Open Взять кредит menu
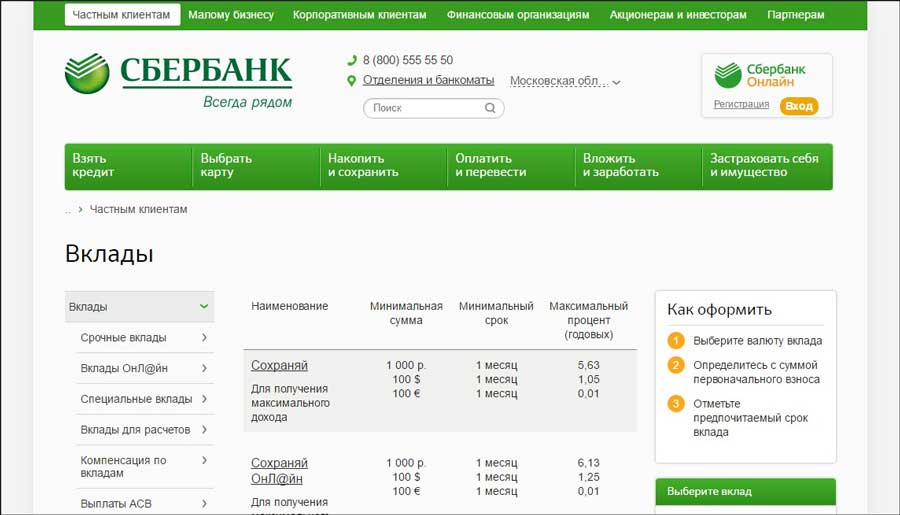The height and width of the screenshot is (515, 900). pyautogui.click(x=127, y=166)
